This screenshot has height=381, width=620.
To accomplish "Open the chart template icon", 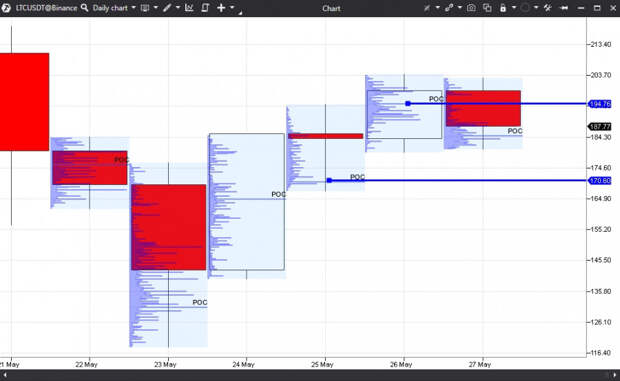I will (205, 8).
